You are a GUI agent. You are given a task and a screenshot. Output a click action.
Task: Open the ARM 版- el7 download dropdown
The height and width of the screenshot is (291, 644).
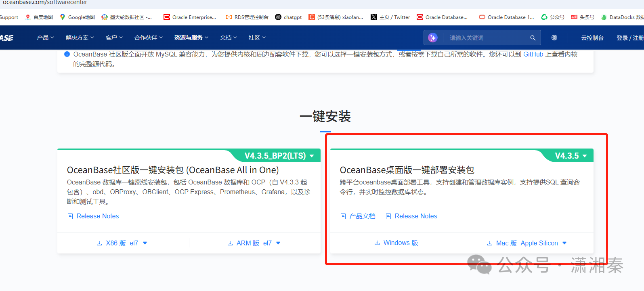tap(254, 243)
